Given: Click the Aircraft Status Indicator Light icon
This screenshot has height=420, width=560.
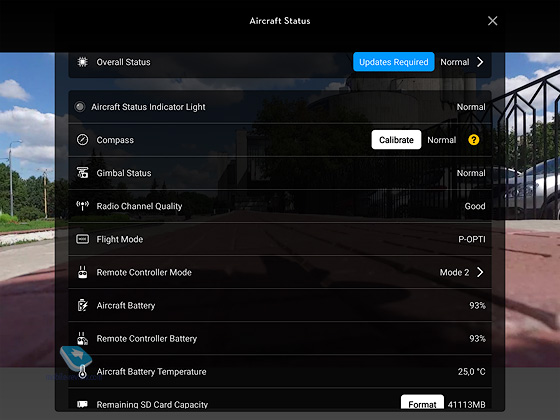Looking at the screenshot, I should pos(80,107).
